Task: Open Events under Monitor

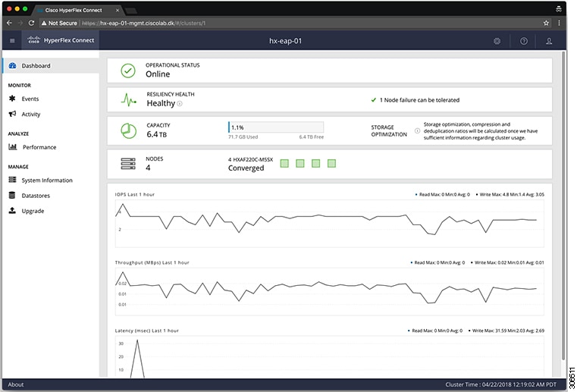Action: 30,99
